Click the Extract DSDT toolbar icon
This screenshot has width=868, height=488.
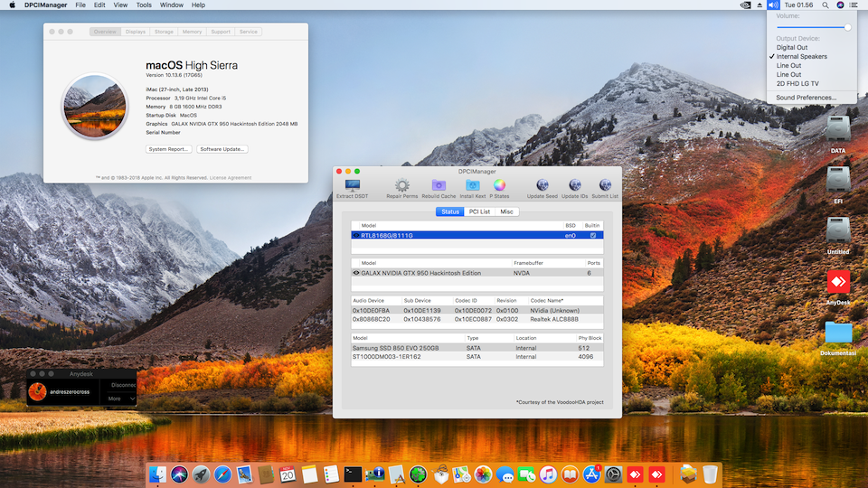click(352, 185)
